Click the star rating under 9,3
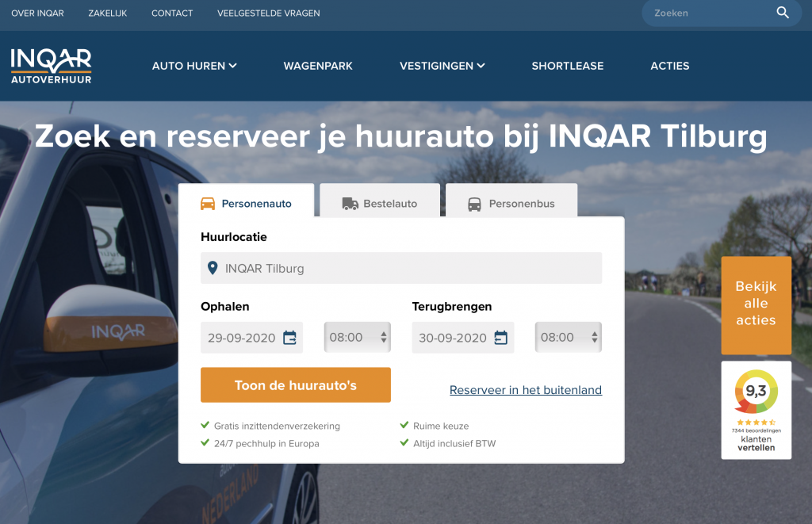 [x=756, y=423]
